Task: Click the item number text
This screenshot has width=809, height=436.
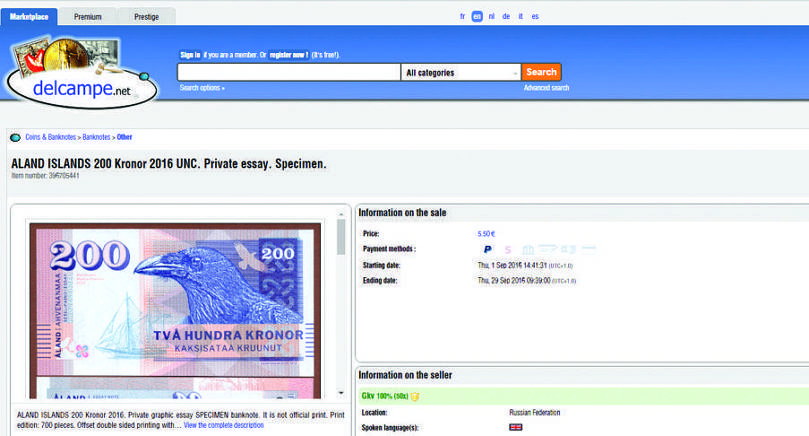Action: (45, 176)
